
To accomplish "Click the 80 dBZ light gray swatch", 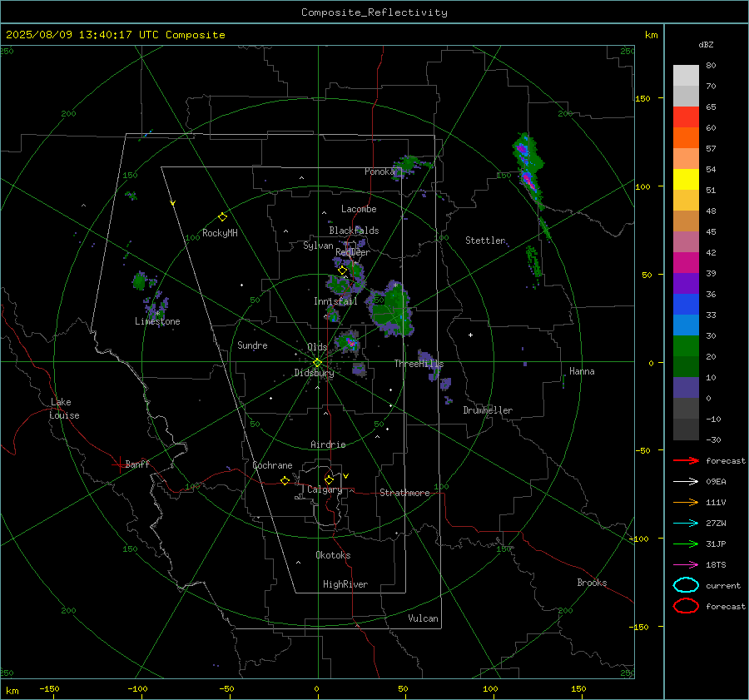I will pyautogui.click(x=686, y=76).
